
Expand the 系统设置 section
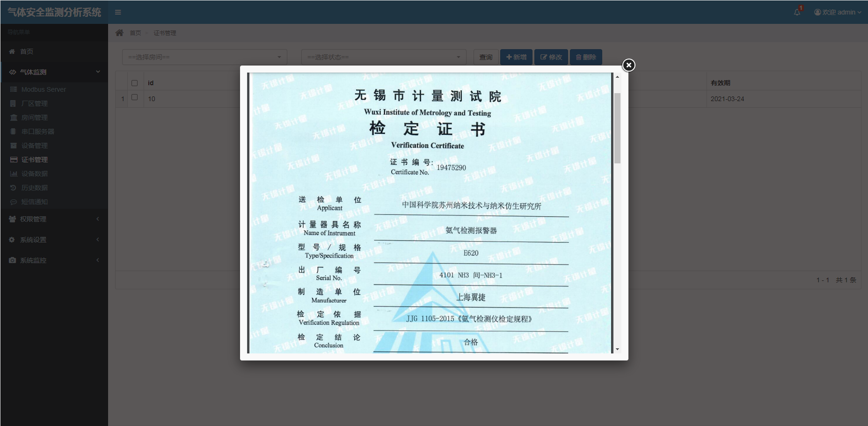coord(54,240)
